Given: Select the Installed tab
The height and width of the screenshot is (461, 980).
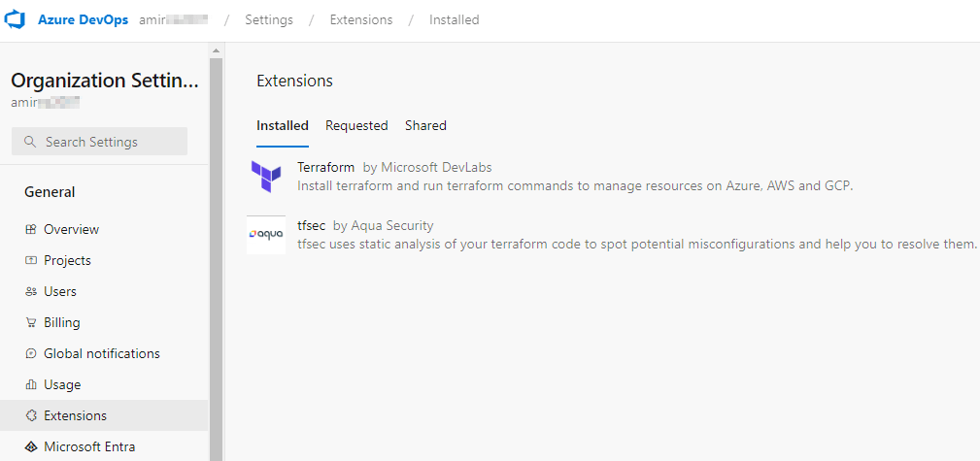Looking at the screenshot, I should (x=283, y=125).
